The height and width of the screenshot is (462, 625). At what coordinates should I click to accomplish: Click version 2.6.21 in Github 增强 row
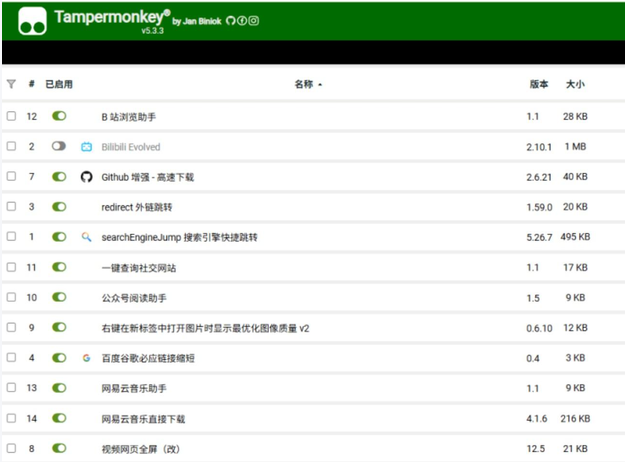[539, 177]
